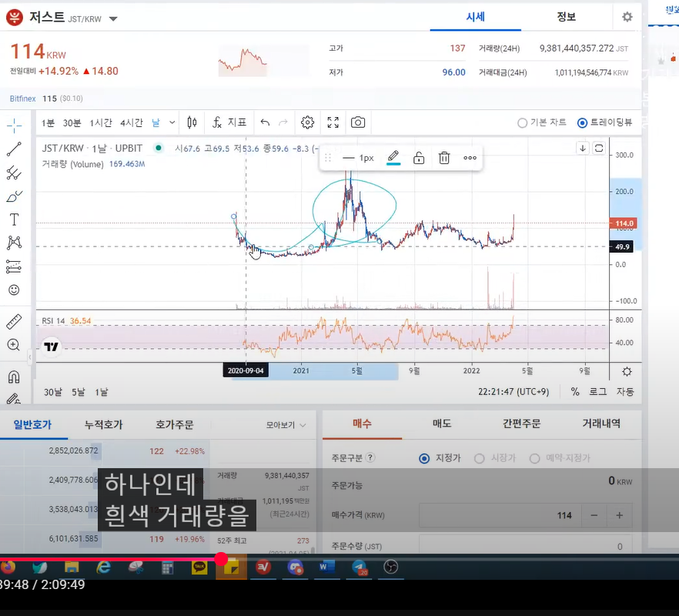Set chart interval to 4시간
This screenshot has width=679, height=616.
tap(131, 123)
